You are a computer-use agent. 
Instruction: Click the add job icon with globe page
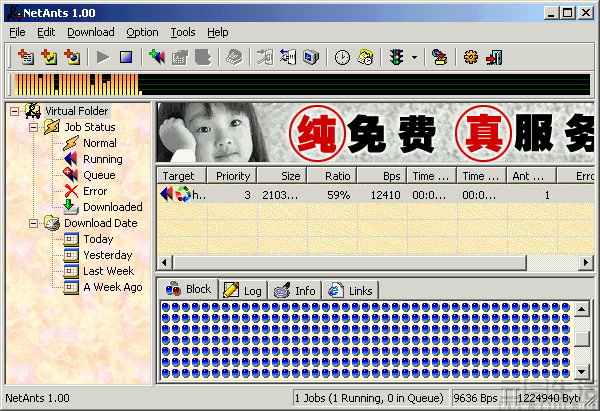pyautogui.click(x=72, y=57)
